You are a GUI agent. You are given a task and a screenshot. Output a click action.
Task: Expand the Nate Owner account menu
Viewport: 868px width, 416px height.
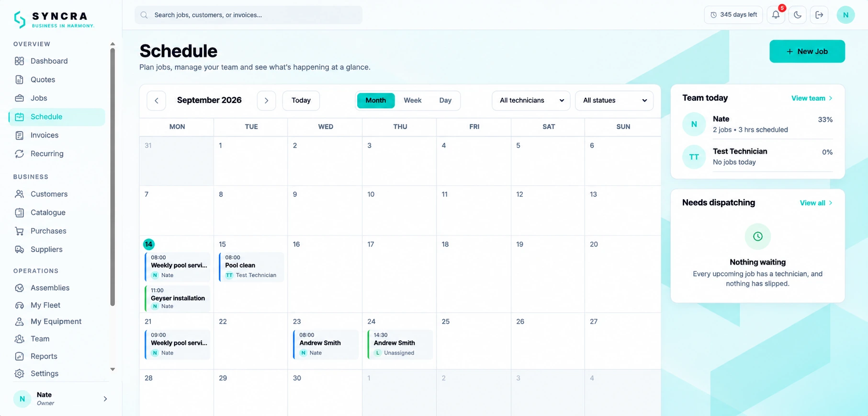[x=61, y=399]
